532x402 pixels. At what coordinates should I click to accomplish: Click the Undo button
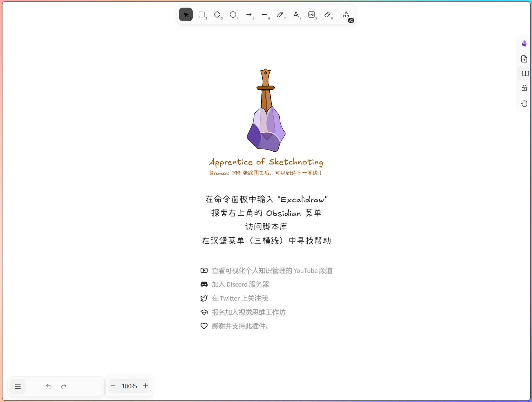click(x=49, y=386)
